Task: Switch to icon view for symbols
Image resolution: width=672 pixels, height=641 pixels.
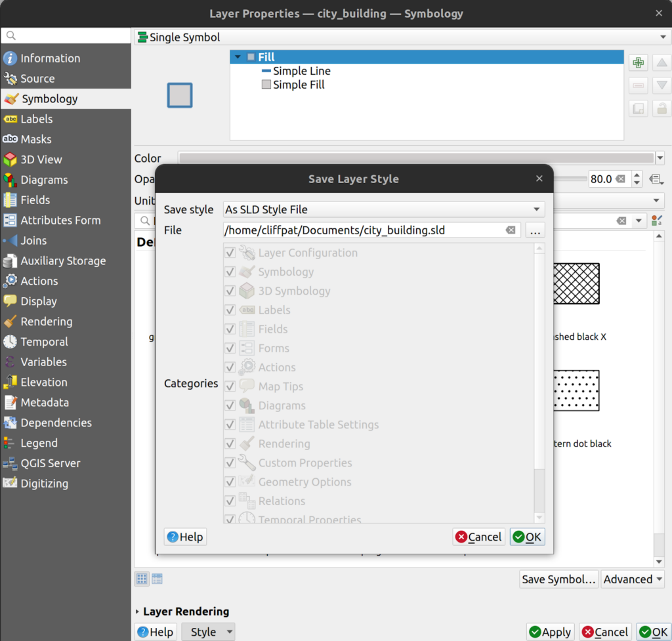Action: (142, 579)
